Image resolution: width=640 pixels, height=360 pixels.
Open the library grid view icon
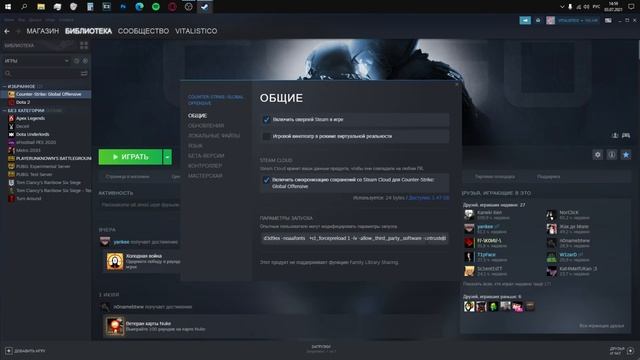click(x=84, y=45)
